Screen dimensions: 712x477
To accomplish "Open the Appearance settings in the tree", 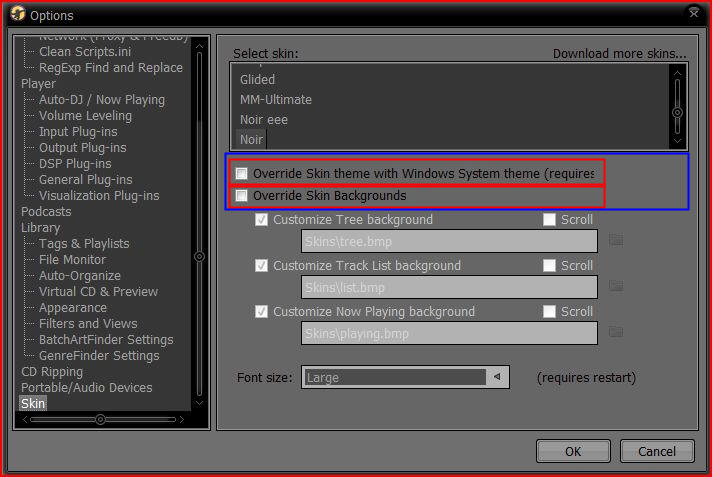I will coord(73,308).
